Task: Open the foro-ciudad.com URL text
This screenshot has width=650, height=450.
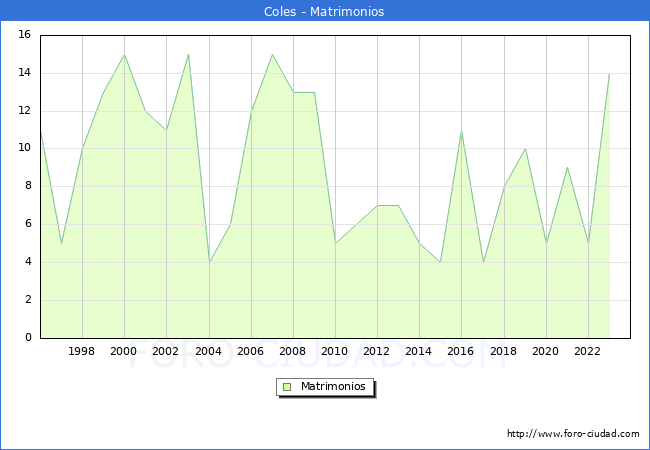Action: tap(573, 434)
